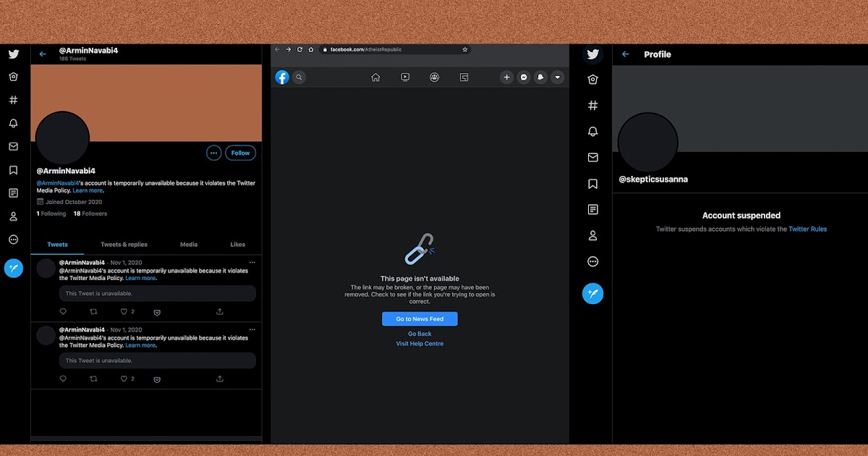Bookmark page with the star icon
The width and height of the screenshot is (868, 456).
coord(465,49)
